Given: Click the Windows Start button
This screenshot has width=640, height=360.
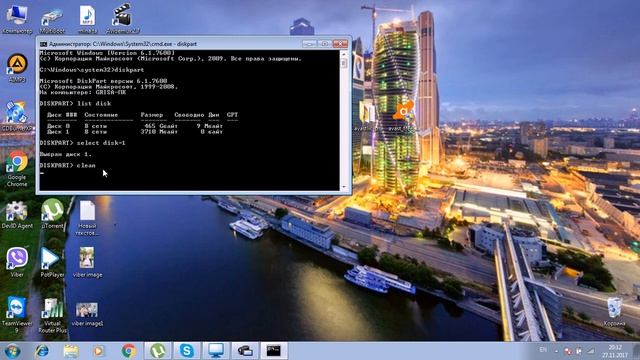Looking at the screenshot, I should [12, 351].
